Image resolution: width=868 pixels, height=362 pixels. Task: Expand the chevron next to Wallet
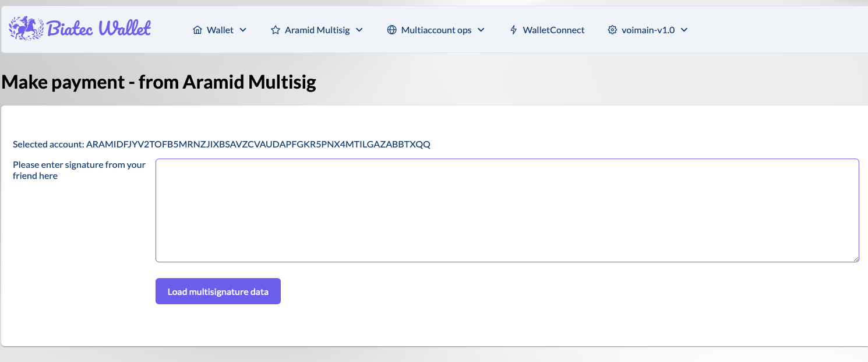[x=243, y=30]
